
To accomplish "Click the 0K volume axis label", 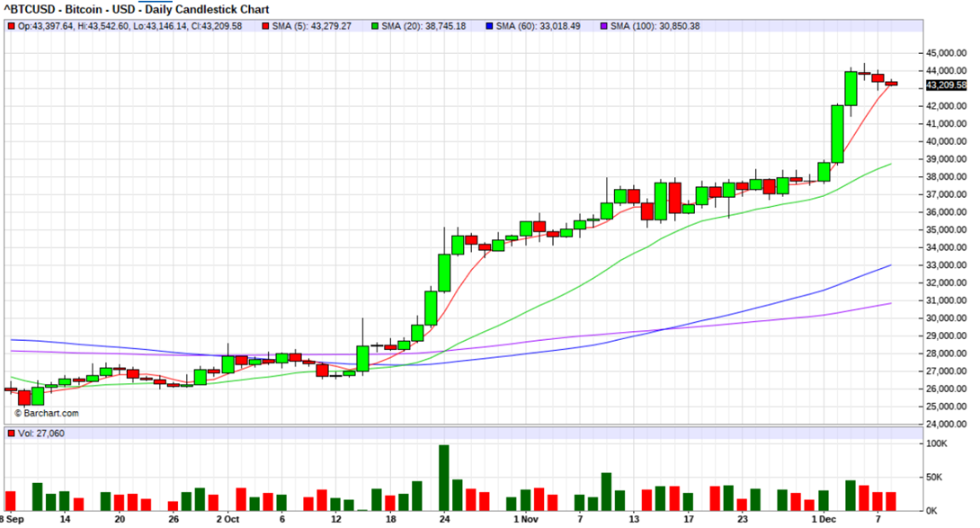I will (x=931, y=511).
